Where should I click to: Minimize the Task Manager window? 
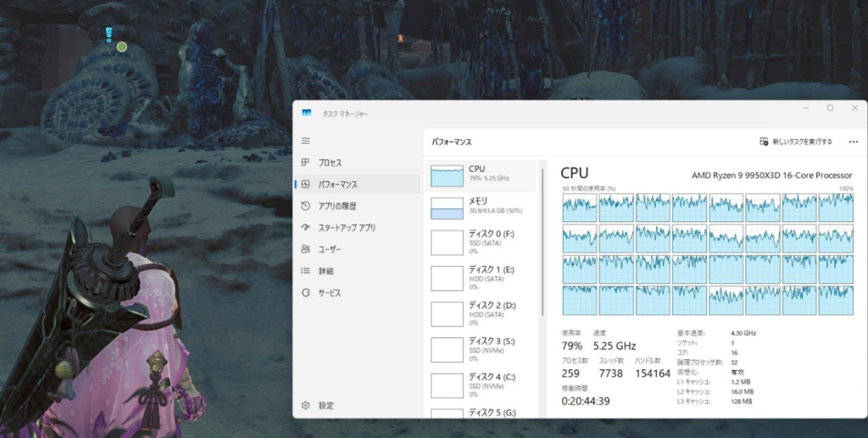click(805, 108)
